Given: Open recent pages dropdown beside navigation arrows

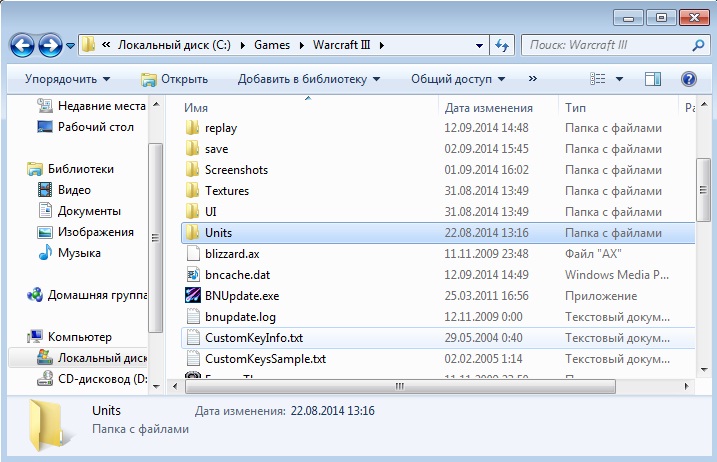Looking at the screenshot, I should point(70,46).
